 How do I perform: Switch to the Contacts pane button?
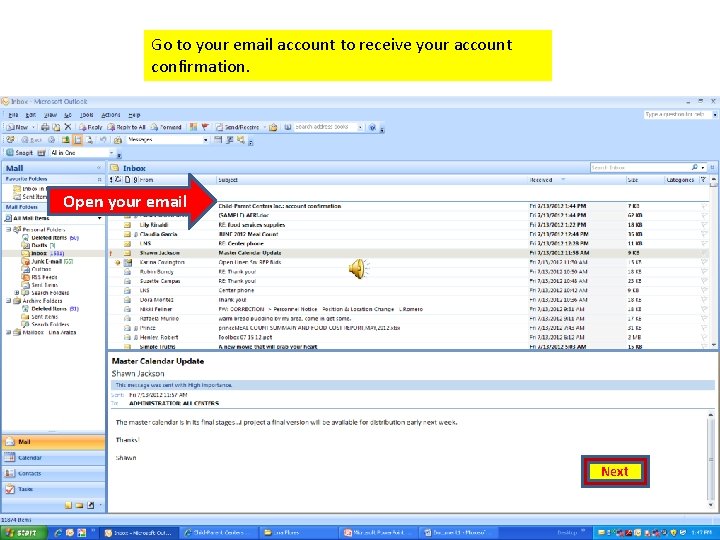[x=54, y=473]
